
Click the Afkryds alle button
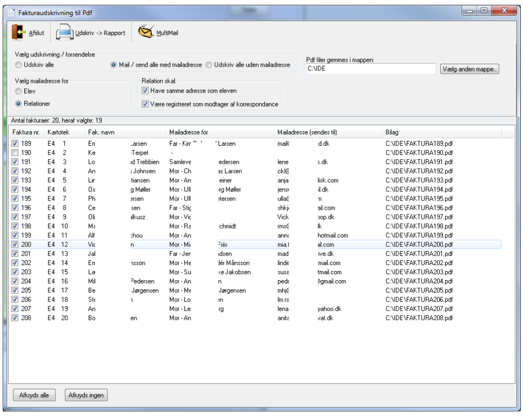point(34,395)
